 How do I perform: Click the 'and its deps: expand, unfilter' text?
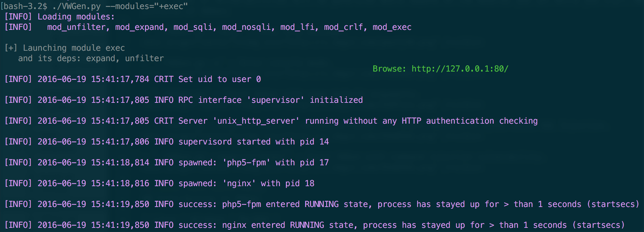point(91,58)
